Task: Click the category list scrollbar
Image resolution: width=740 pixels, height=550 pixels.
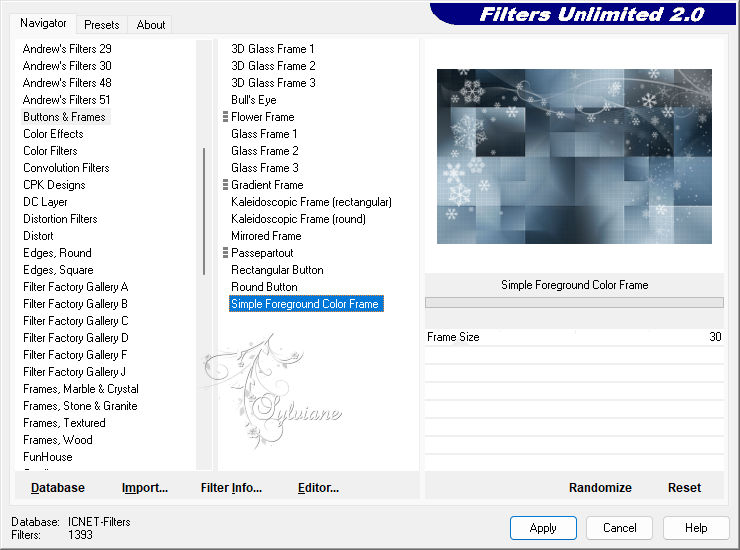Action: 204,211
